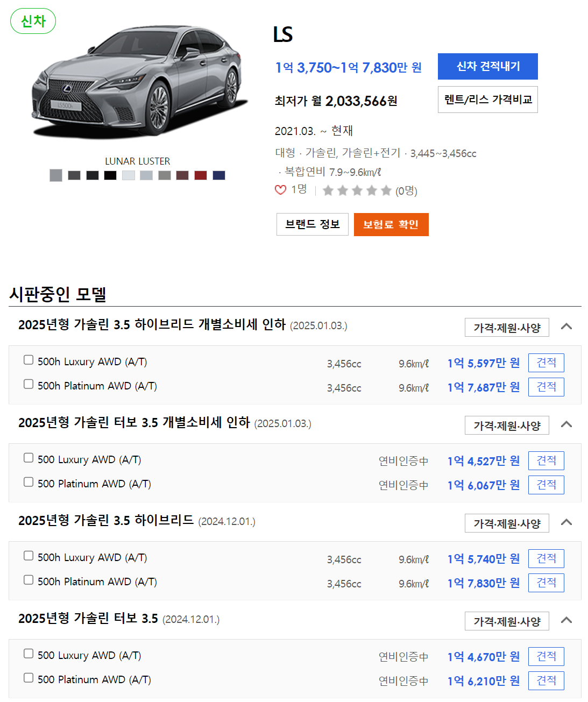The width and height of the screenshot is (588, 702).
Task: Select the pale white color swatch
Action: tap(129, 175)
